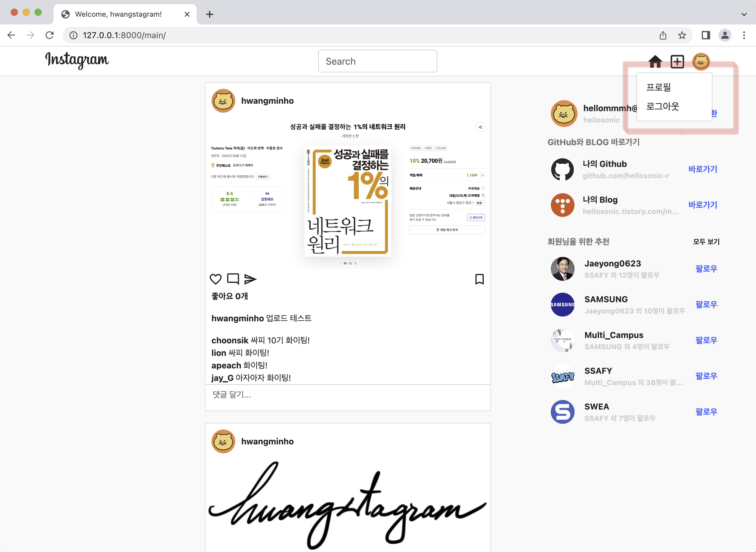Bookmark page with star icon
Viewport: 756px width, 552px height.
coord(682,35)
